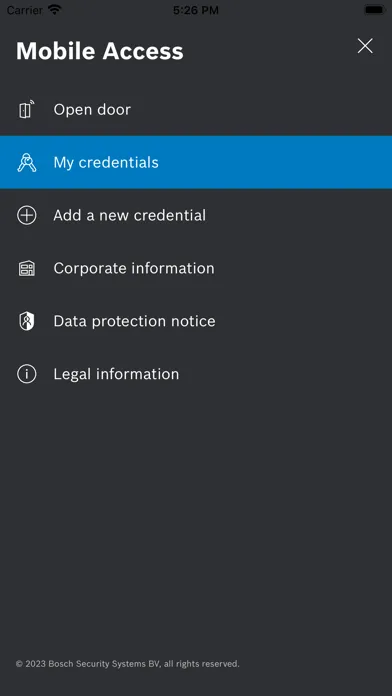The height and width of the screenshot is (696, 392).
Task: View the "Data protection notice" entry
Action: click(x=196, y=321)
